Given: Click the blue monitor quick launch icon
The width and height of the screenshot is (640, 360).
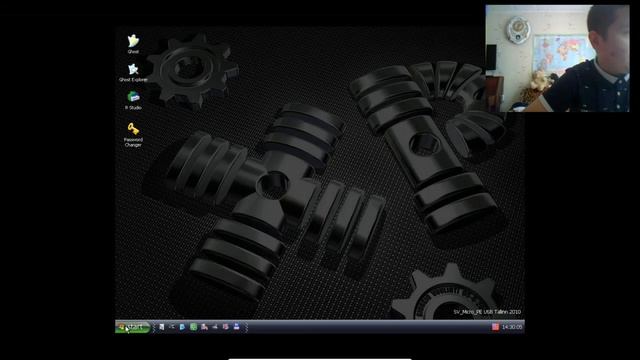Looking at the screenshot, I should (x=236, y=327).
